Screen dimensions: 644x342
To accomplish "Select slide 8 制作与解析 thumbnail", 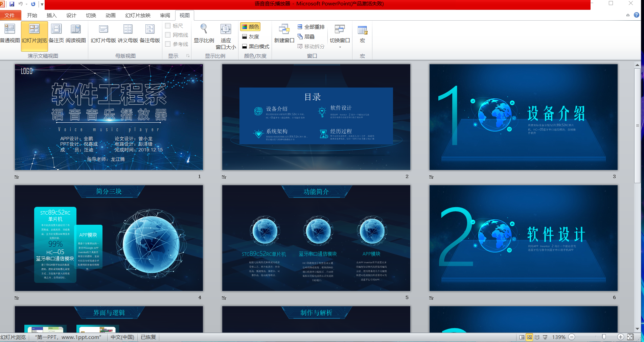I will click(x=316, y=319).
